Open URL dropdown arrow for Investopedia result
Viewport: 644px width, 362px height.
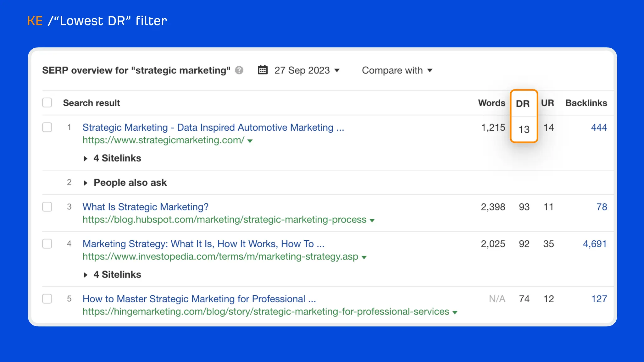(364, 257)
